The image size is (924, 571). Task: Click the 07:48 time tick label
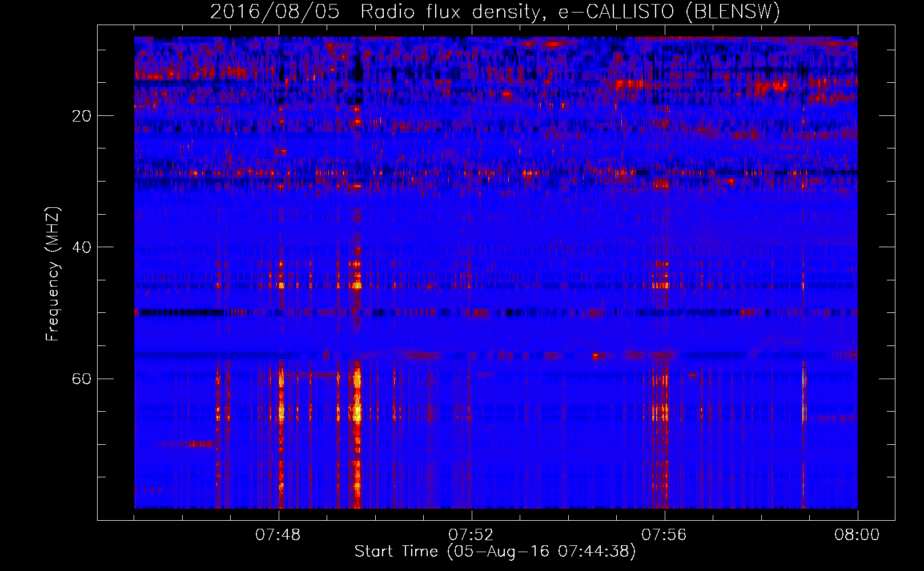click(x=278, y=535)
